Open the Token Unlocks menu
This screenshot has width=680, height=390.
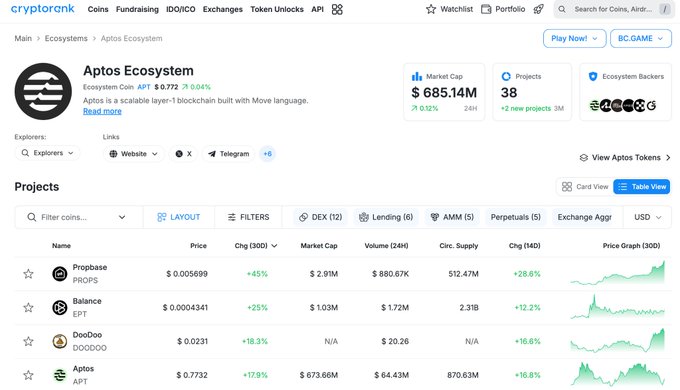pos(277,9)
